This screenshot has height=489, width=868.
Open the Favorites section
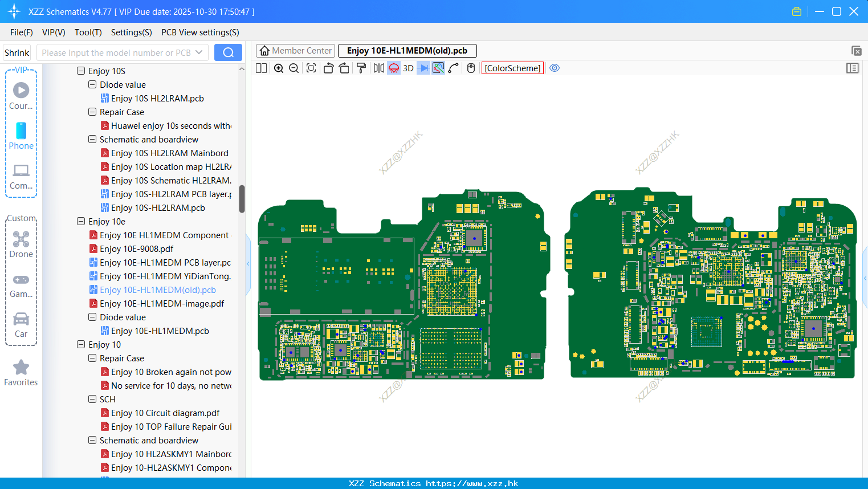tap(21, 373)
